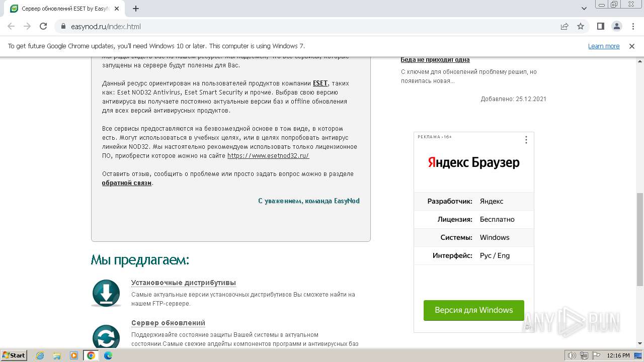The height and width of the screenshot is (362, 644).
Task: Open Windows Media Player from the taskbar
Action: click(x=74, y=355)
